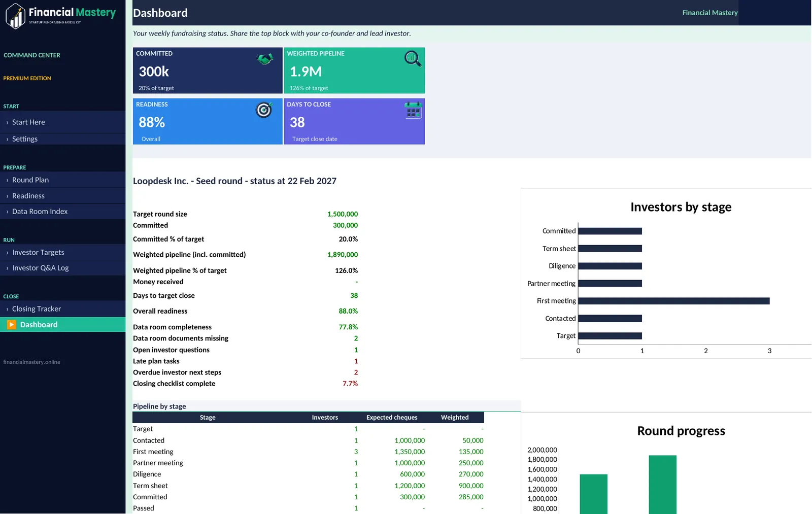Click the handshake icon in Committed card
Viewport: 812px width, 514px height.
(x=265, y=59)
